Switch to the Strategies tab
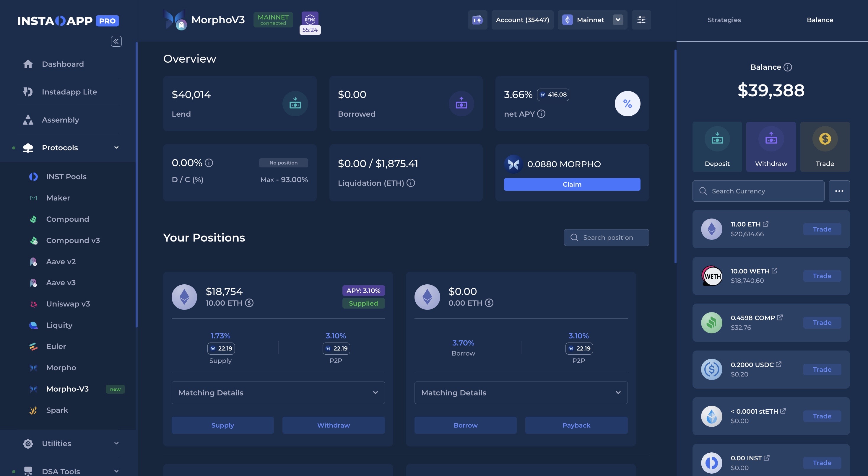This screenshot has height=476, width=868. click(x=724, y=20)
